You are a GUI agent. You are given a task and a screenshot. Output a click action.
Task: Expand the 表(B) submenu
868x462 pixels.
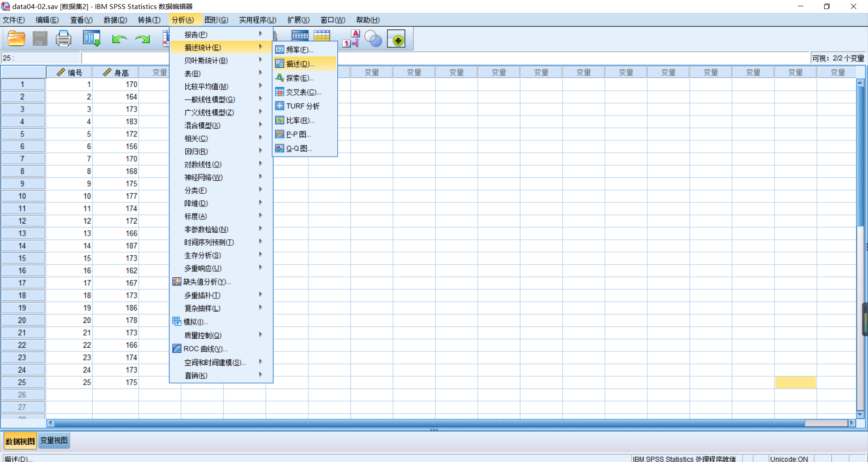coord(221,74)
